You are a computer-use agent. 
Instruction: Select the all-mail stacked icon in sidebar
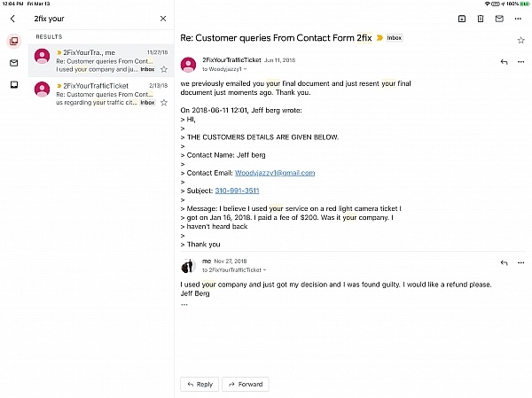click(x=13, y=42)
